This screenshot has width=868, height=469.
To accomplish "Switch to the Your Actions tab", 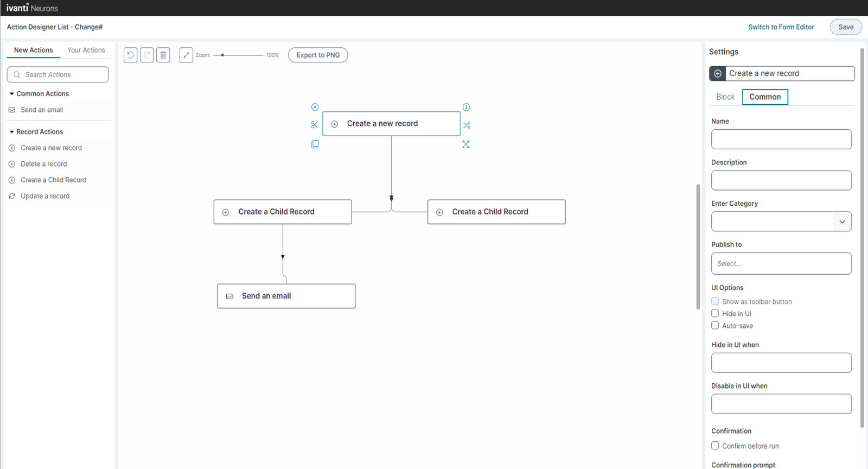I will 86,50.
